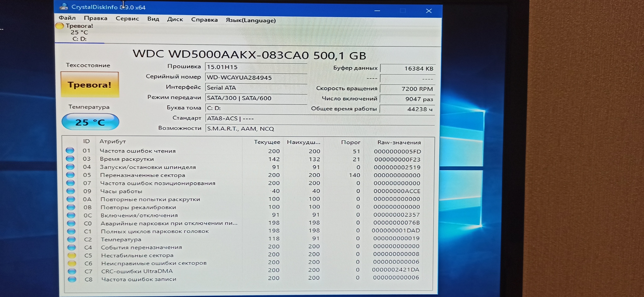Click the Raw-значения column header

point(399,143)
